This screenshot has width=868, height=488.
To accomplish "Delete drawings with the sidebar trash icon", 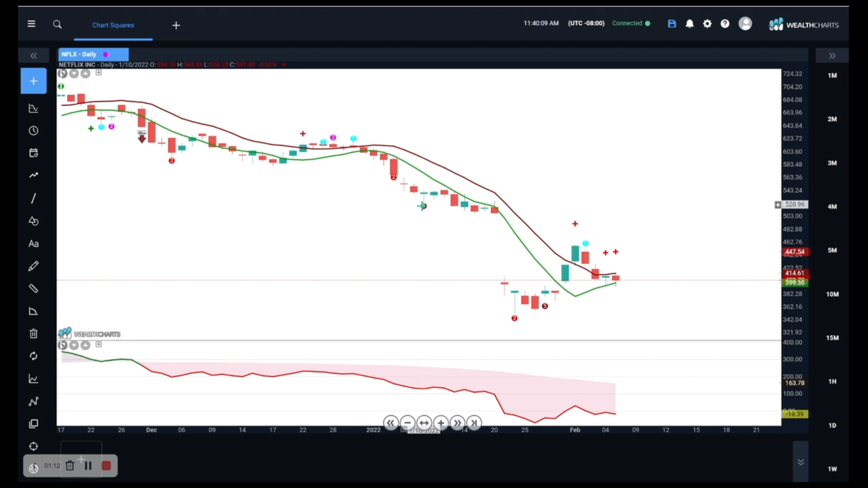I will click(x=33, y=333).
